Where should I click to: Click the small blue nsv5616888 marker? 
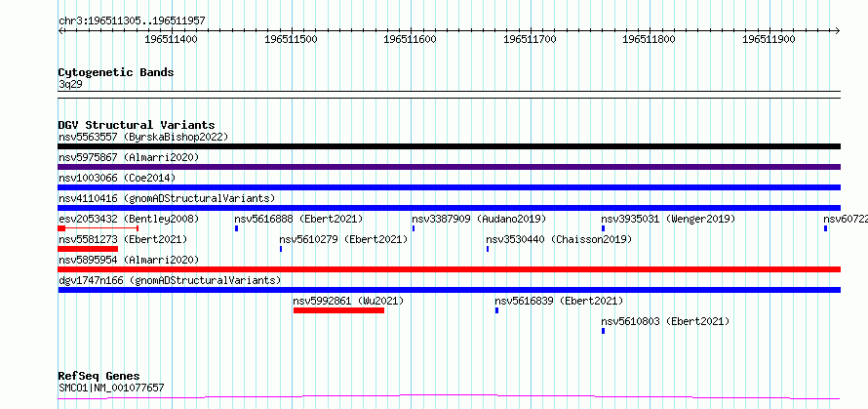coord(236,228)
